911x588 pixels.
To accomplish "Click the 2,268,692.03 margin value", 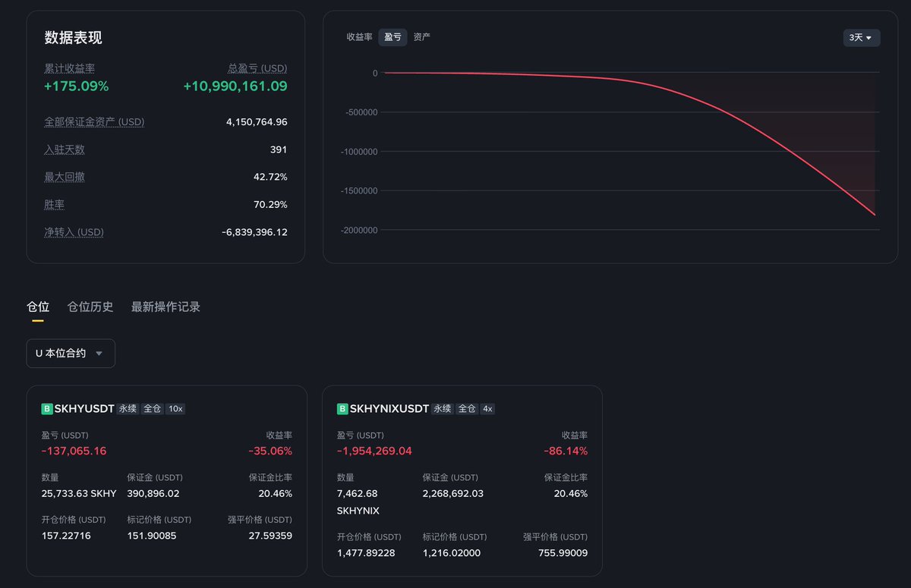I will point(453,493).
